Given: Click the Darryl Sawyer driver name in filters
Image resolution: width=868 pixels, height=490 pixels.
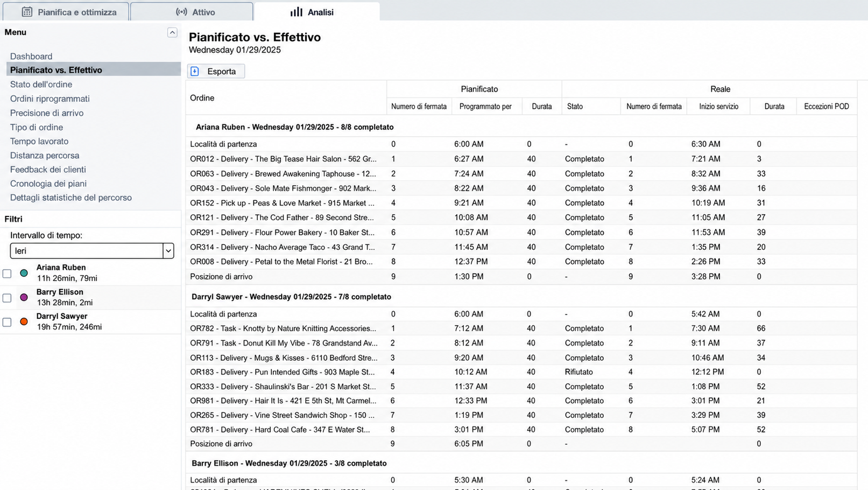Looking at the screenshot, I should (62, 316).
